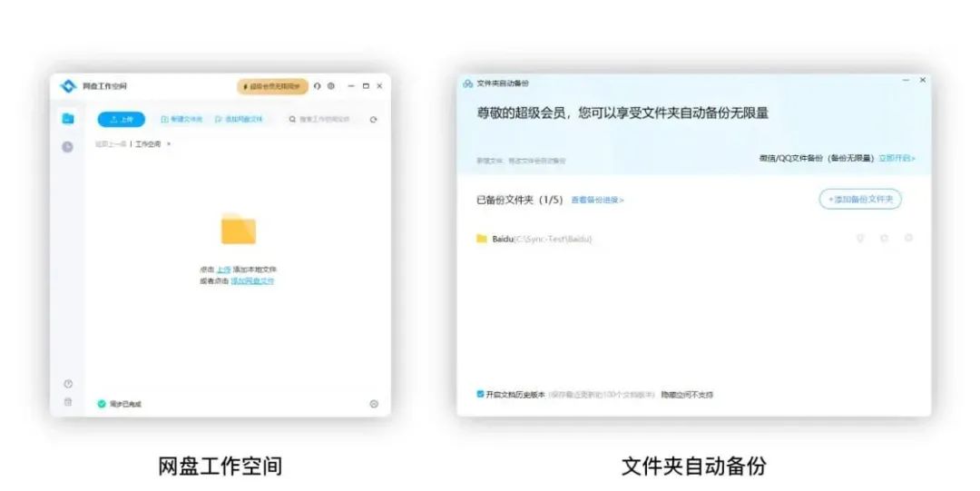
Task: Expand the round arrow icon beside sync status
Action: (x=374, y=404)
